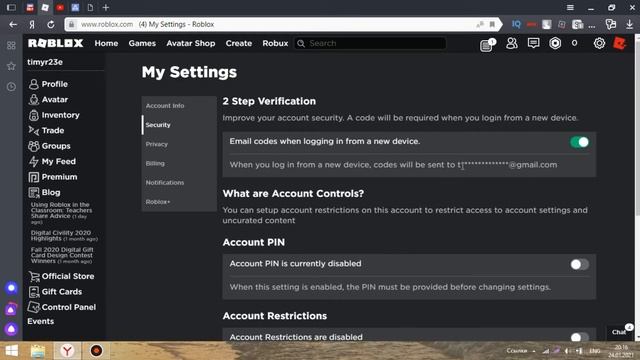The width and height of the screenshot is (640, 360).
Task: Open the Friends icon in navbar
Action: tap(511, 43)
